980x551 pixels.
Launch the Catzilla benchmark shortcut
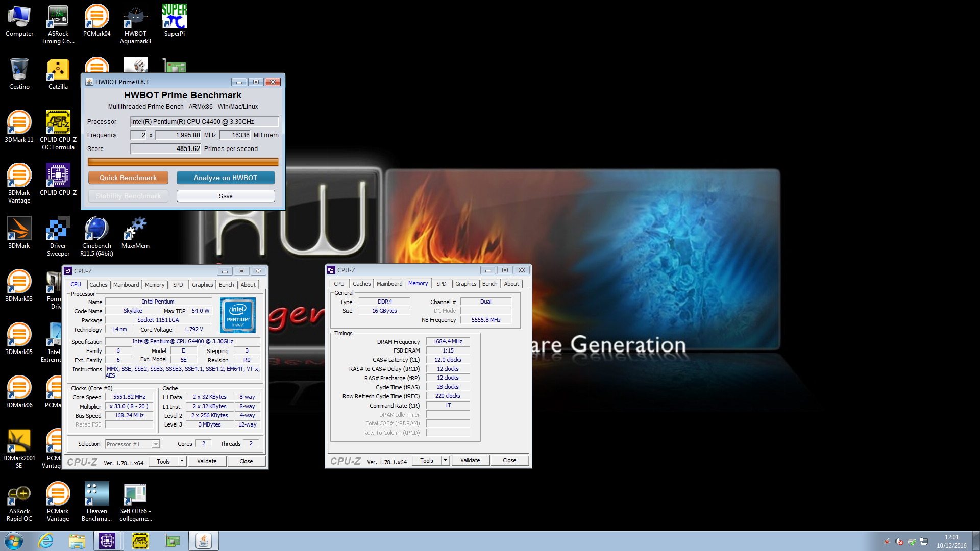(58, 74)
